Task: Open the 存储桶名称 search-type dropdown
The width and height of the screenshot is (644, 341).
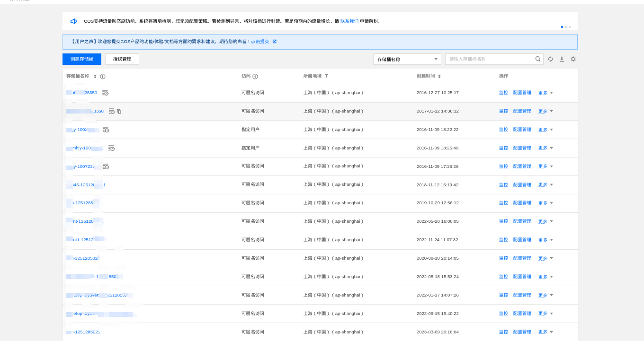Action: click(407, 59)
